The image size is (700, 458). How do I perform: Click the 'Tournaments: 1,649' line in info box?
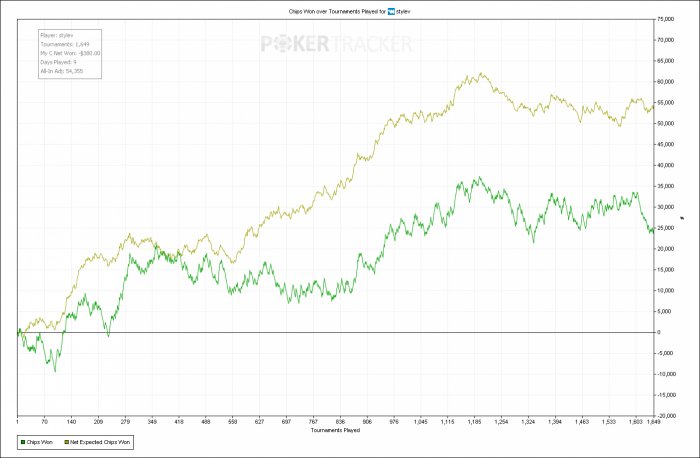[65, 44]
